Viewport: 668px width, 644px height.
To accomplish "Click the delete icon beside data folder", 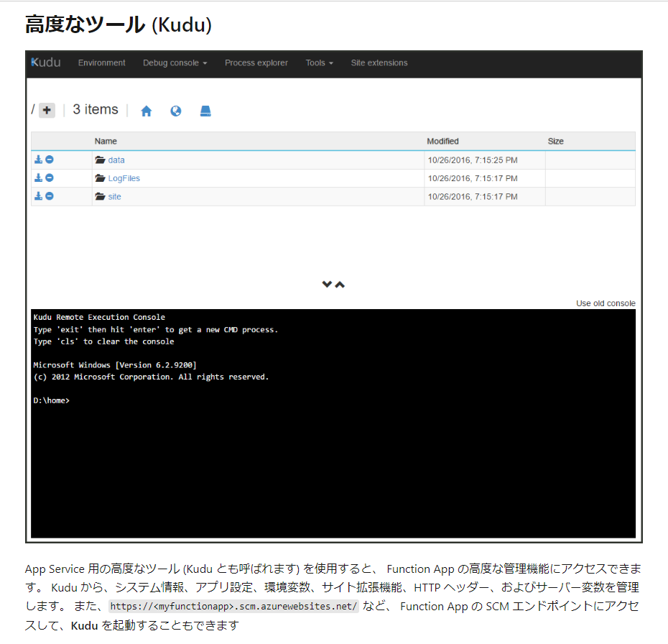I will [x=48, y=160].
